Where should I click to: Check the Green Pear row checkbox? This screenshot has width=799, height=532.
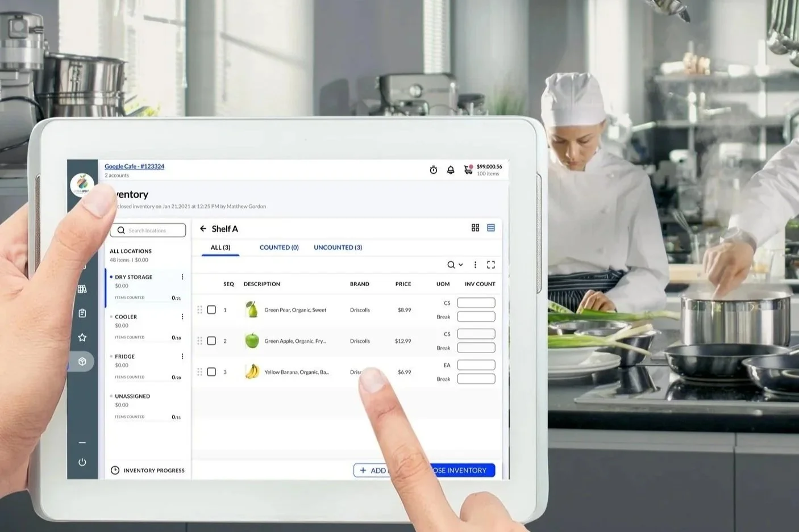(211, 309)
